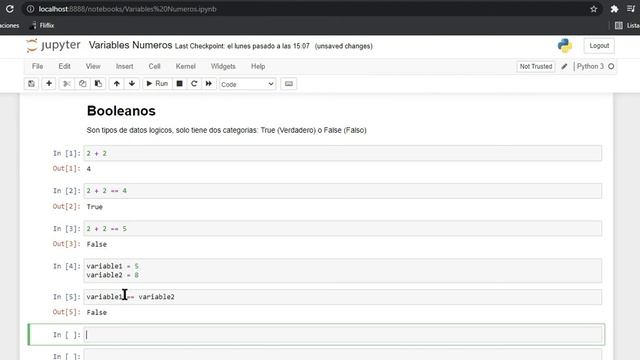This screenshot has height=360, width=640.
Task: Interrupt the kernel with stop icon
Action: (x=179, y=84)
